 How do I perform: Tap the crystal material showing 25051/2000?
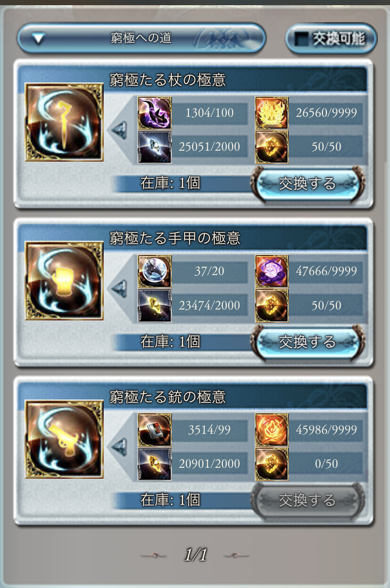tap(154, 147)
